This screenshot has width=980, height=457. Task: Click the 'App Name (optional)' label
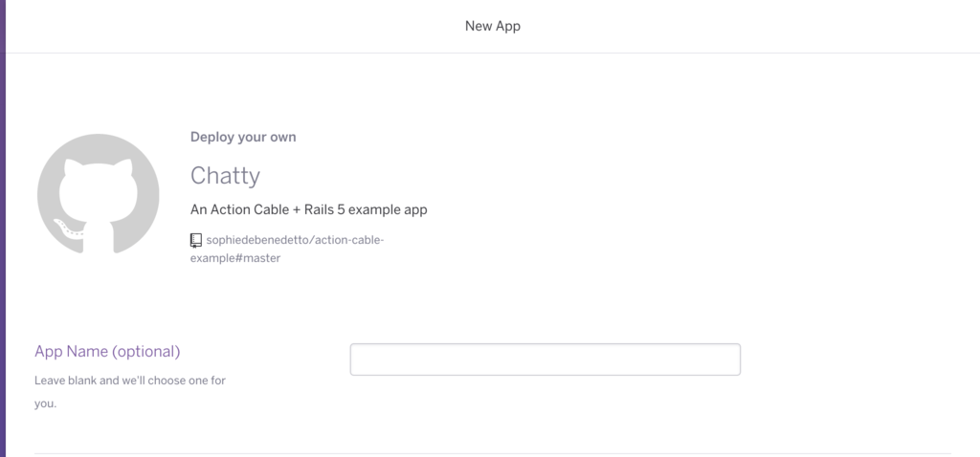(107, 352)
